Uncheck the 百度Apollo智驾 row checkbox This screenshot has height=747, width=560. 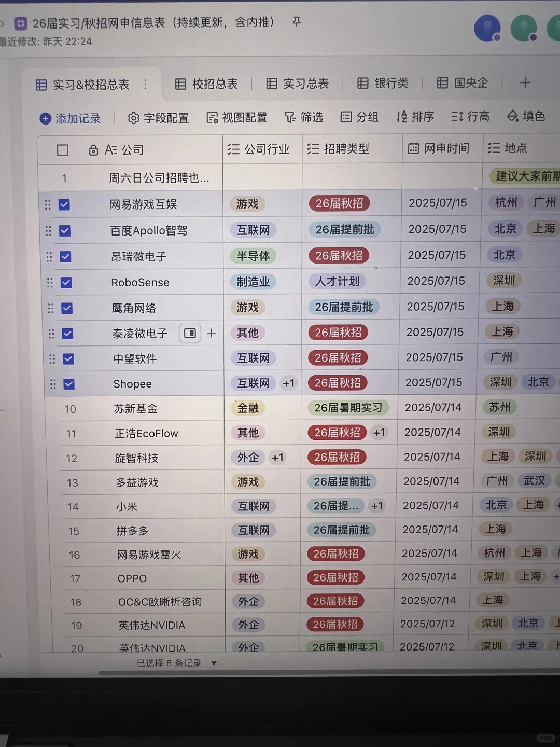(65, 230)
